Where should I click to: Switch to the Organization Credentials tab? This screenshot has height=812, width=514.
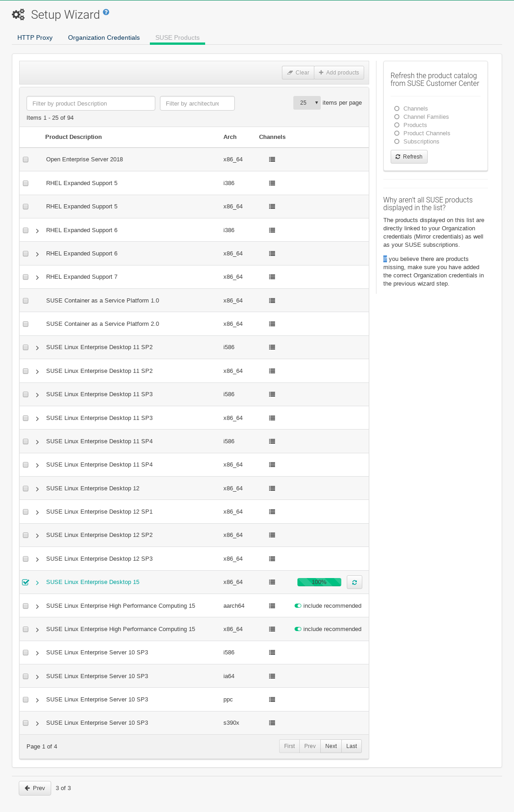pyautogui.click(x=103, y=37)
